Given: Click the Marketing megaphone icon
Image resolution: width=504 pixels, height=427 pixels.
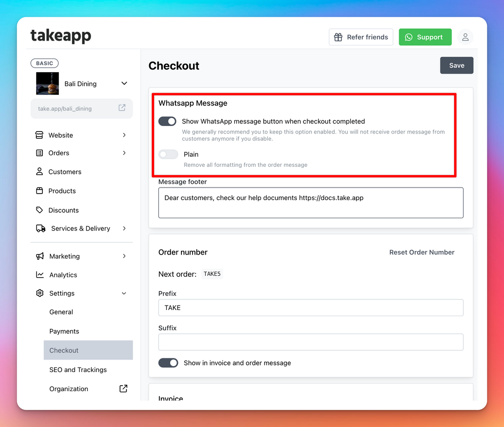Looking at the screenshot, I should (40, 256).
